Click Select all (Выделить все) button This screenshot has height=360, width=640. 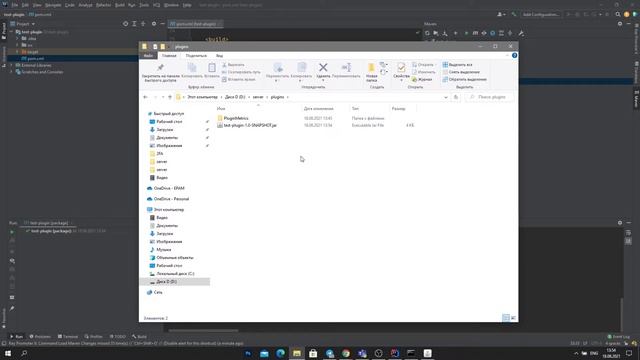tap(458, 65)
